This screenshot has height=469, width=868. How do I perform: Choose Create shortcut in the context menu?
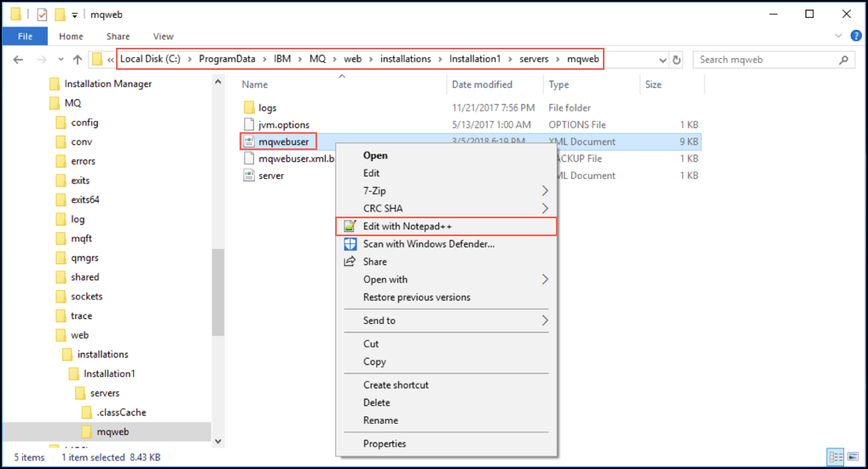(446, 385)
